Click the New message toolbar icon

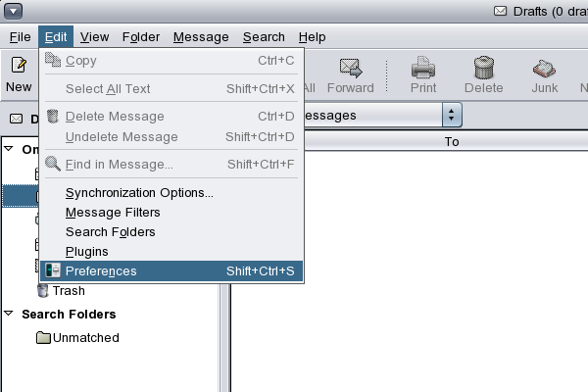point(19,65)
